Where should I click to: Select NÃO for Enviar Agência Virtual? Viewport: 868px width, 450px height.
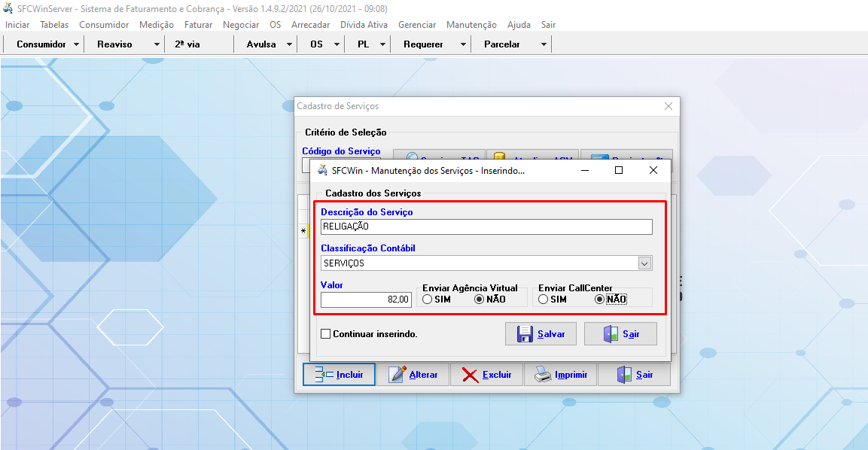479,299
